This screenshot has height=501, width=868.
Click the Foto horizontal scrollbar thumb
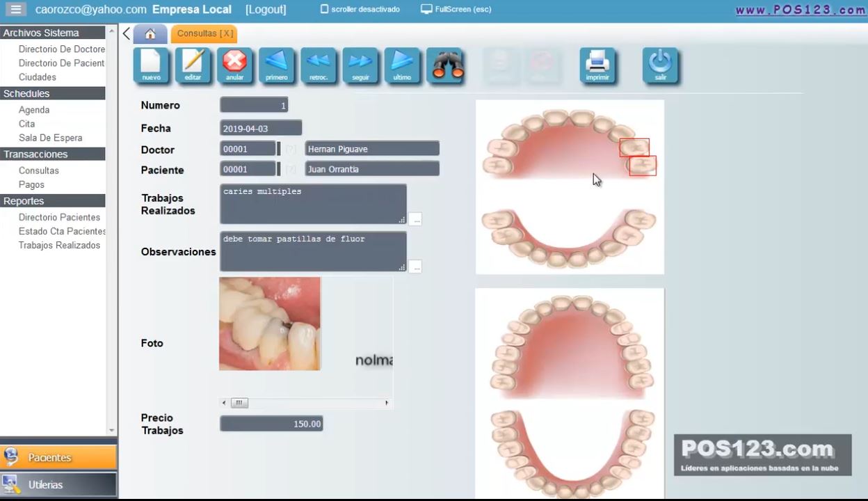(239, 403)
